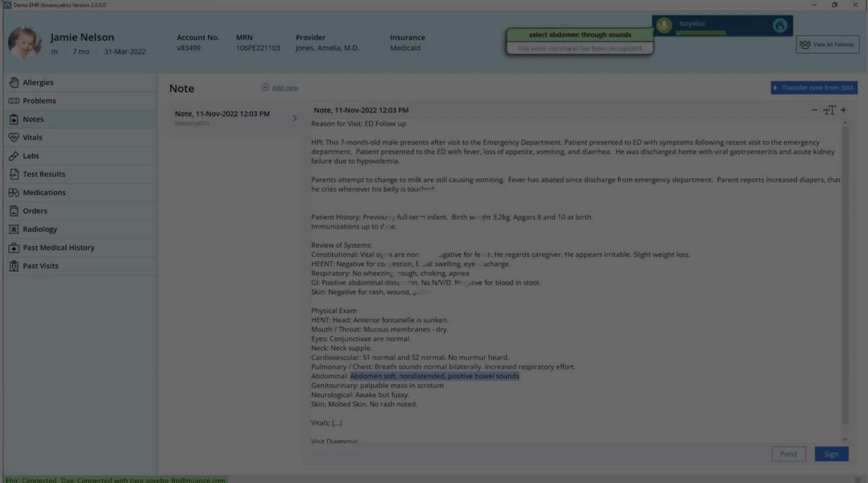868x483 pixels.
Task: Open the Allergies section in sidebar
Action: click(79, 82)
